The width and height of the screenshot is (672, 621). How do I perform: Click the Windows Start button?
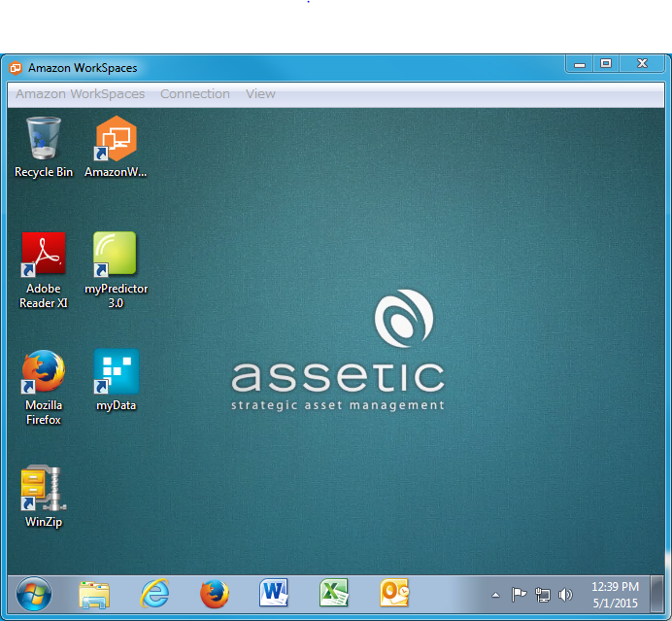34,593
